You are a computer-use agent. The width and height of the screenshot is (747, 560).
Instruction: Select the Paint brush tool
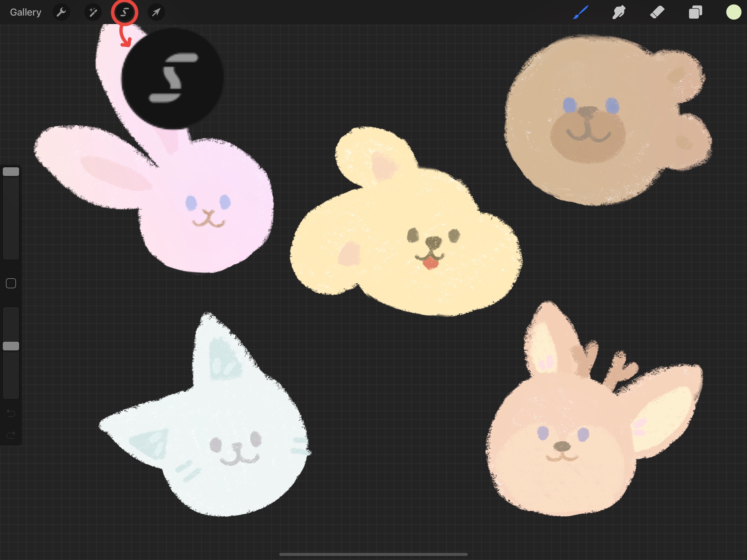tap(581, 12)
